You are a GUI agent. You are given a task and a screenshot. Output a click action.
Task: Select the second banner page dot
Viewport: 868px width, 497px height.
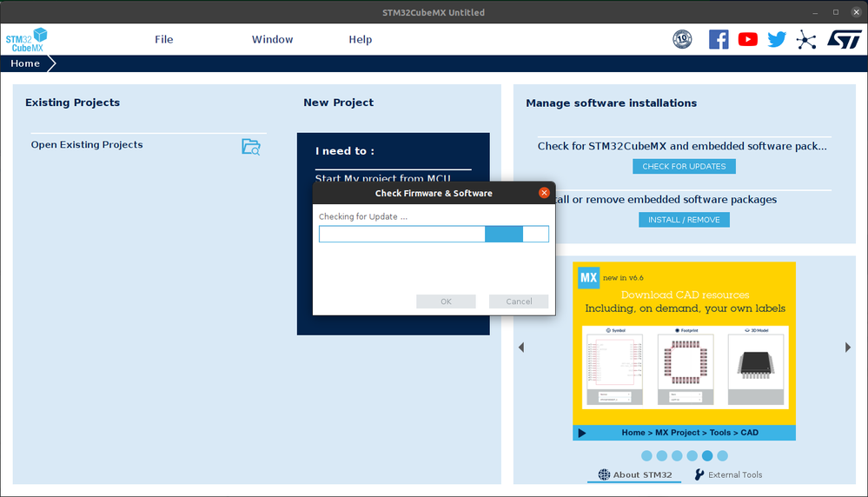(x=661, y=455)
